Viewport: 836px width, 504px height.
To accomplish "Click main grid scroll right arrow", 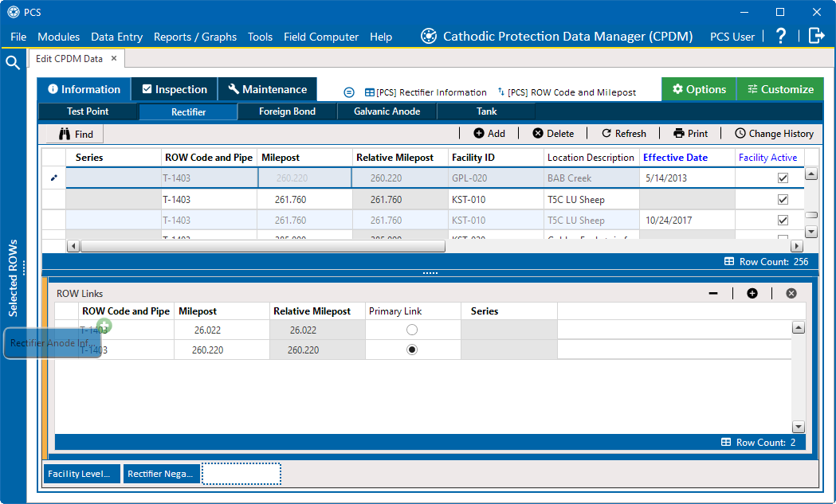I will (796, 246).
